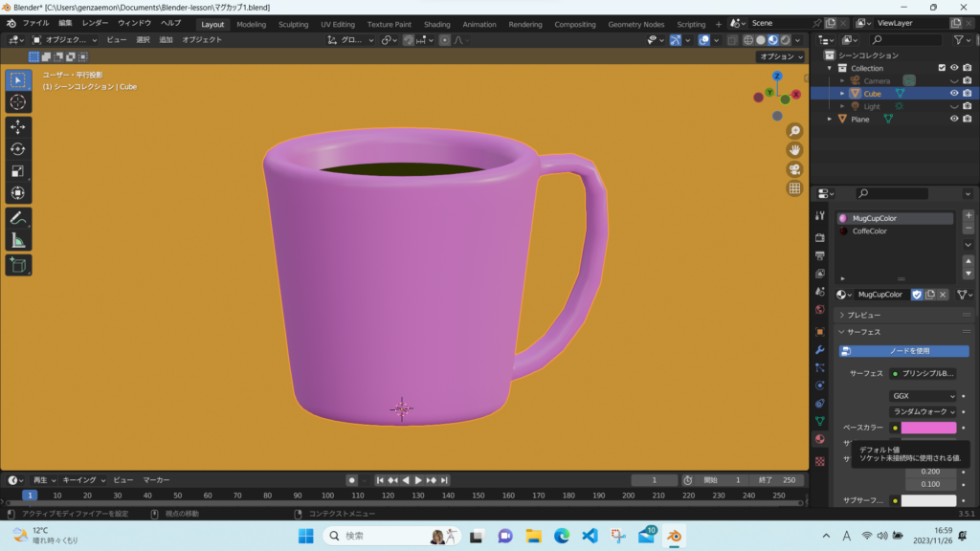Hide the Cube object in outliner
The height and width of the screenshot is (551, 980).
click(954, 94)
